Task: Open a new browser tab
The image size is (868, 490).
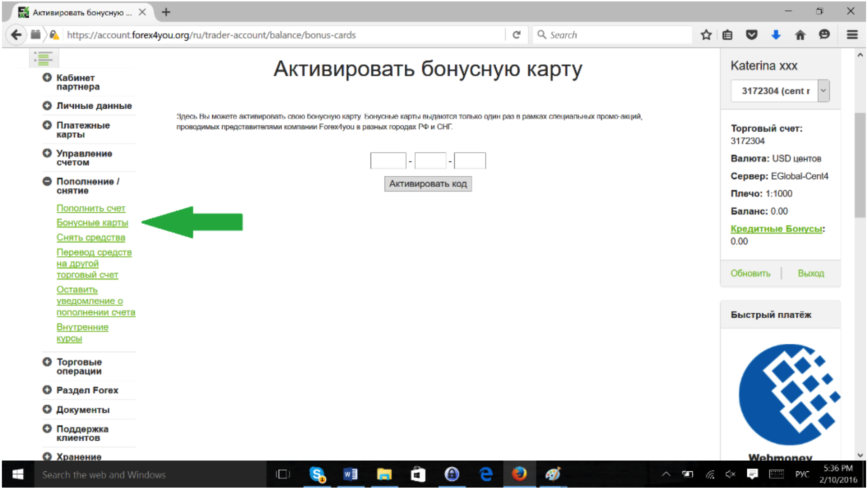Action: 166,12
